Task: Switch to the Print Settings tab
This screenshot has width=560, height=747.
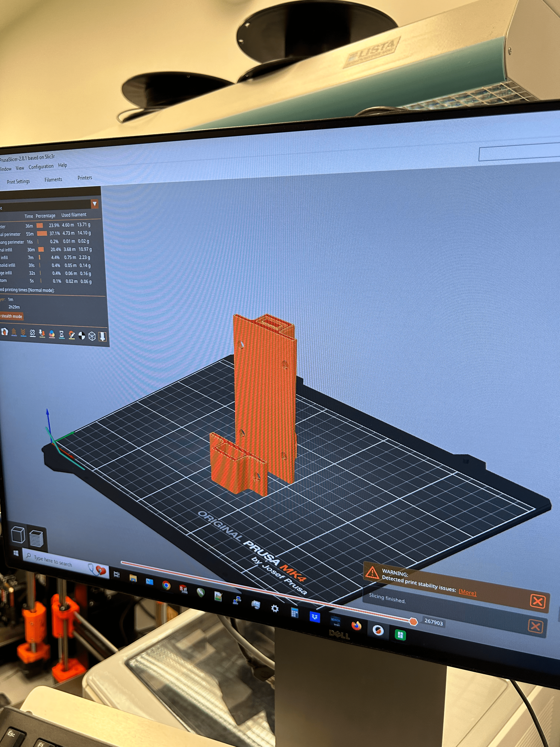Action: point(18,182)
